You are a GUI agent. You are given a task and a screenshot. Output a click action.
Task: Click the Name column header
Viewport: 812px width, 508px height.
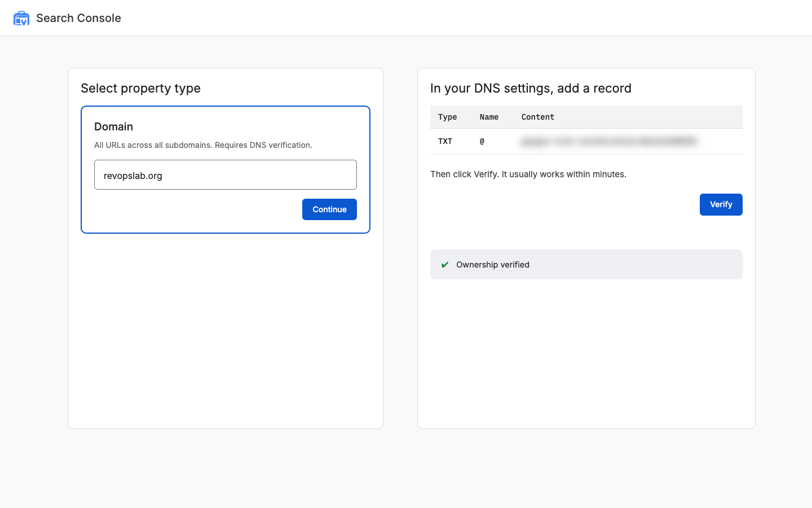(489, 117)
